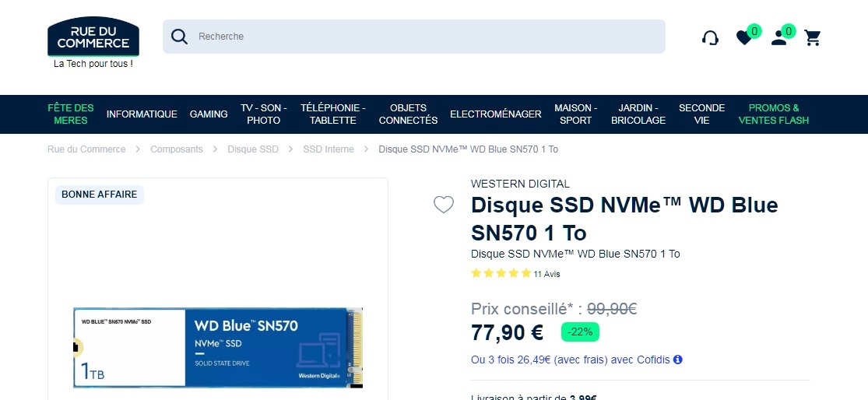The width and height of the screenshot is (868, 400).
Task: Click the product title heading
Action: pyautogui.click(x=624, y=219)
